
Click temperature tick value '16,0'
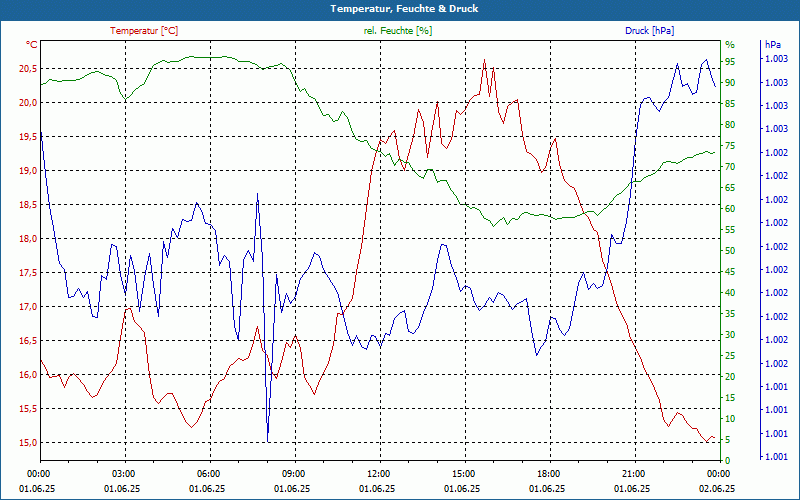click(x=28, y=374)
